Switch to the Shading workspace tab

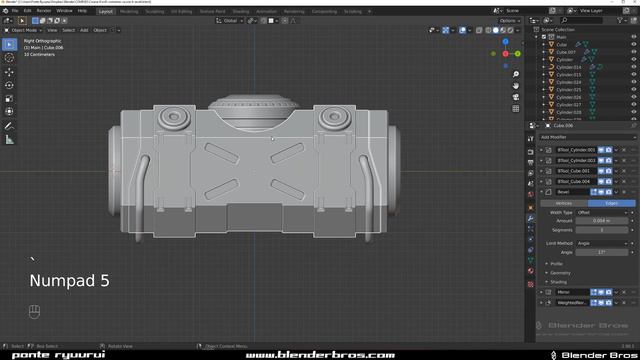point(241,11)
